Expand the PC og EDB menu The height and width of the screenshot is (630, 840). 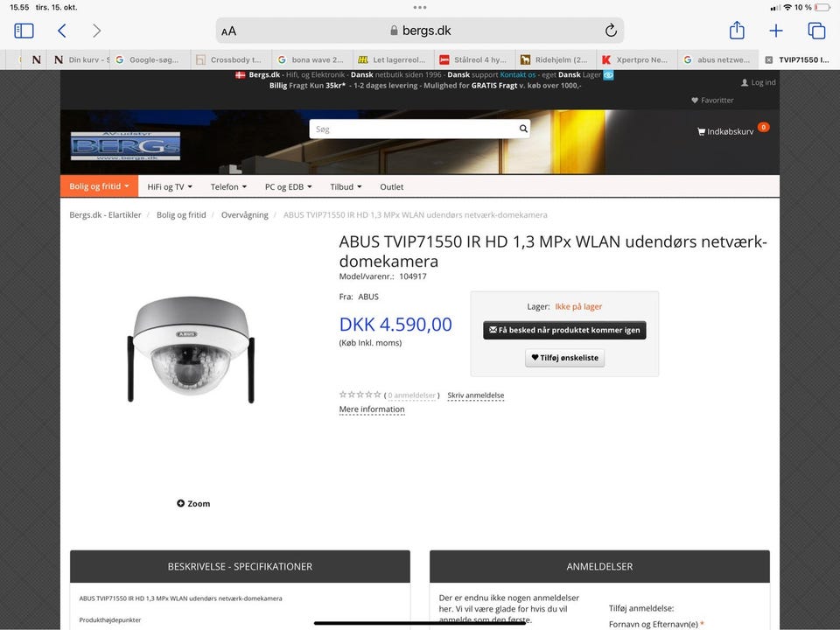point(288,186)
